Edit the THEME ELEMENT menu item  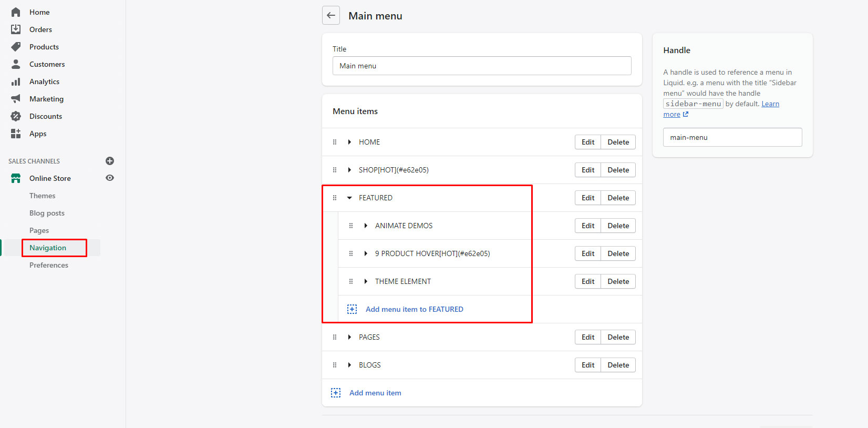[588, 281]
